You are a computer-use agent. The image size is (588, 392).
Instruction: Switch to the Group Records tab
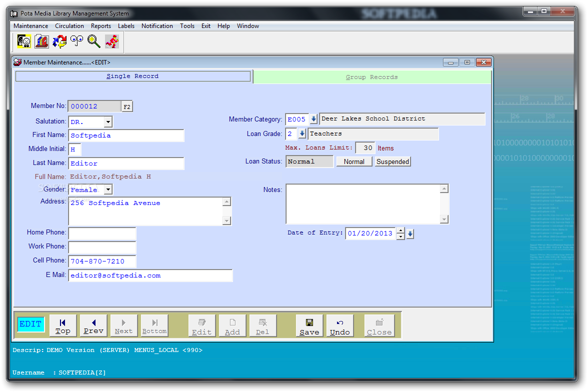(x=372, y=77)
